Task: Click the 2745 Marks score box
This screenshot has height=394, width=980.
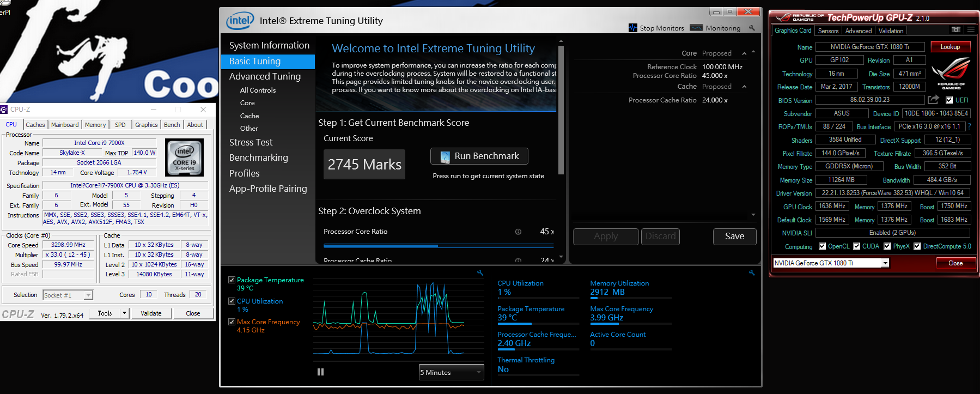Action: 364,165
